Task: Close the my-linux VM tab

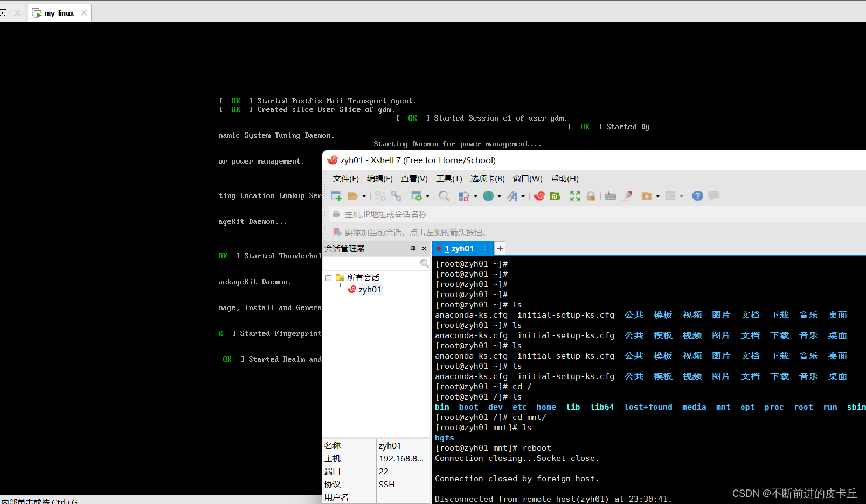Action: (x=84, y=12)
